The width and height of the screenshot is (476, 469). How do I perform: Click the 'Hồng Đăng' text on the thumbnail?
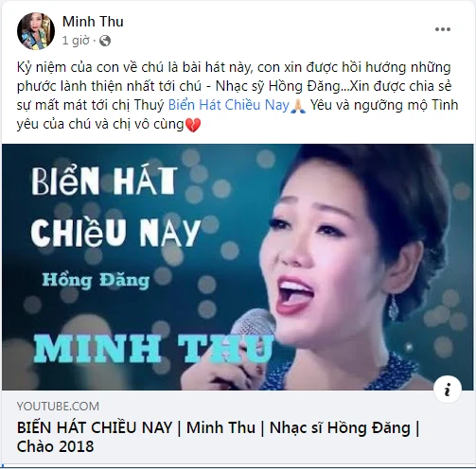click(96, 280)
